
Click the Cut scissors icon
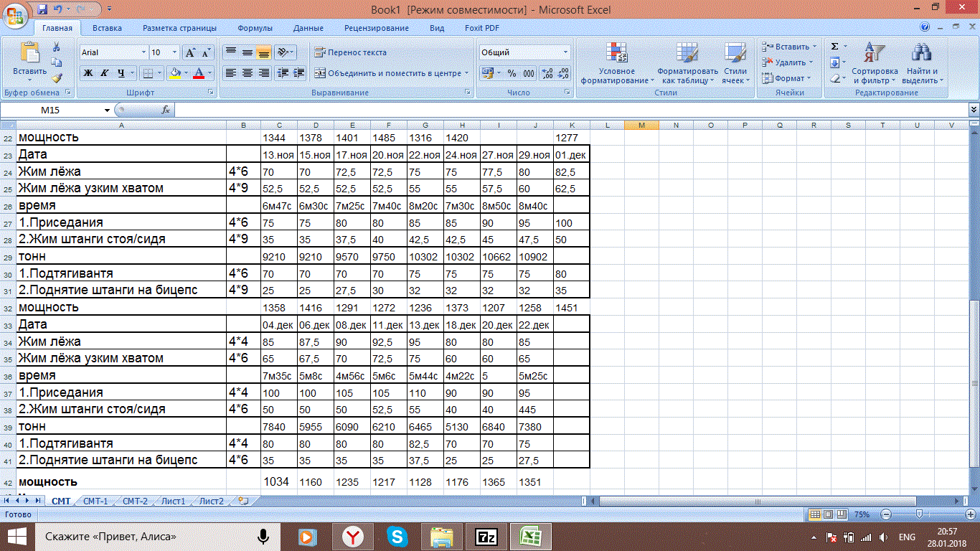[57, 47]
